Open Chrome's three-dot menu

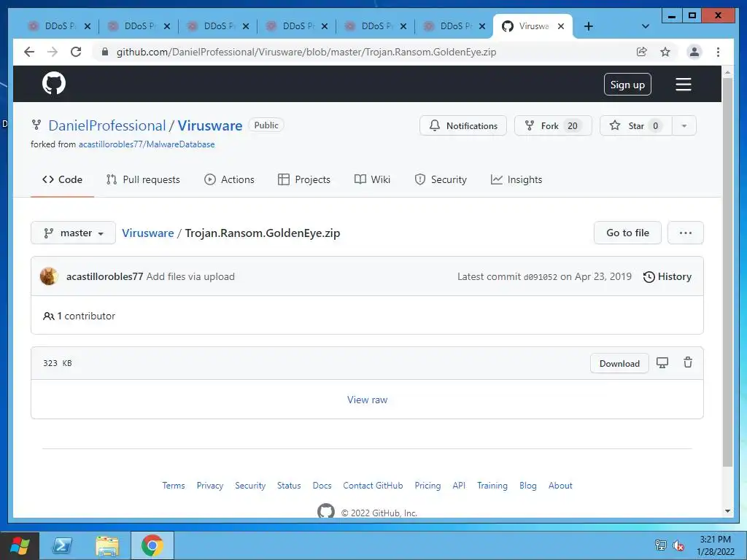(x=718, y=52)
